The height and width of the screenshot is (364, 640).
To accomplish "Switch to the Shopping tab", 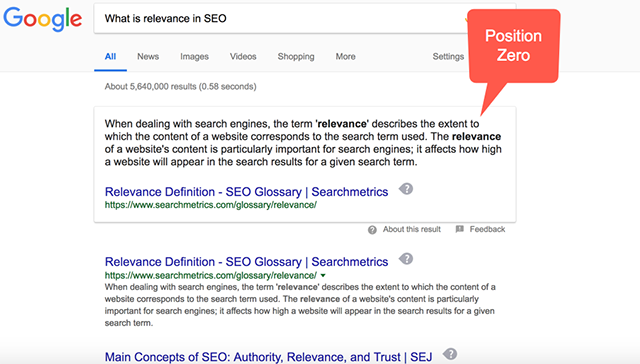I will tap(296, 57).
